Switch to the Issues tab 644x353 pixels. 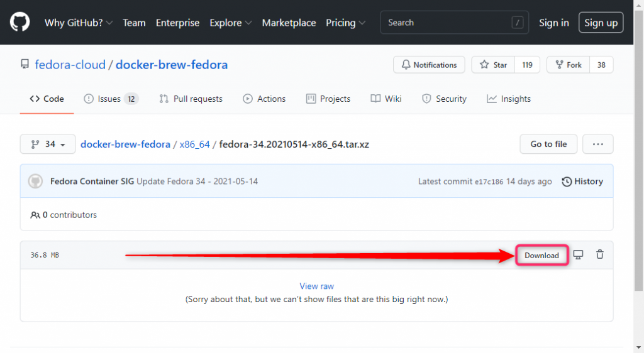point(111,99)
